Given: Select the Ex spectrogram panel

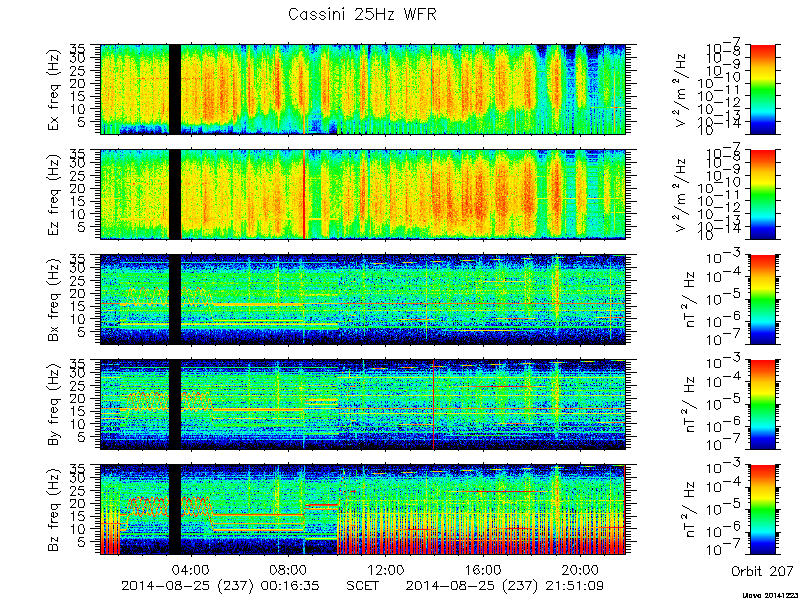Looking at the screenshot, I should point(363,89).
